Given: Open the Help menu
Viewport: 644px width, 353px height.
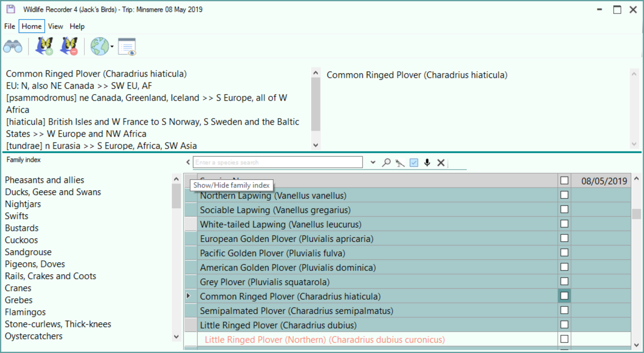Looking at the screenshot, I should [x=77, y=26].
